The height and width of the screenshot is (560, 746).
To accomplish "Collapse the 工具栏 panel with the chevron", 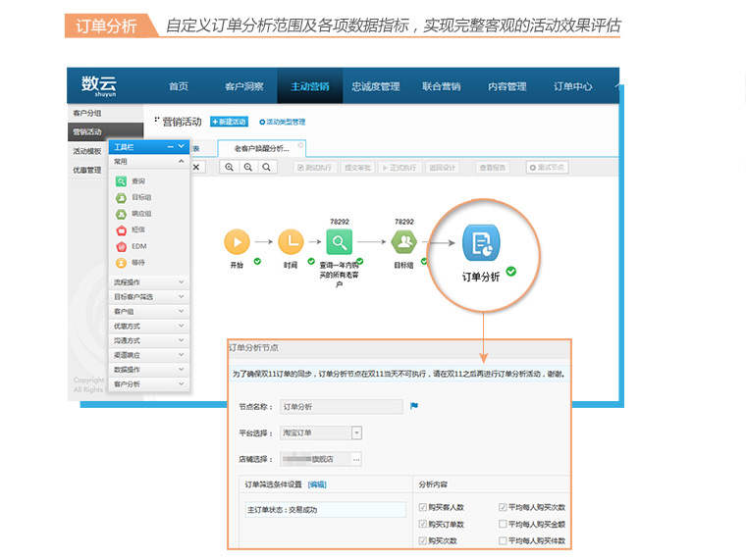I will tap(182, 146).
